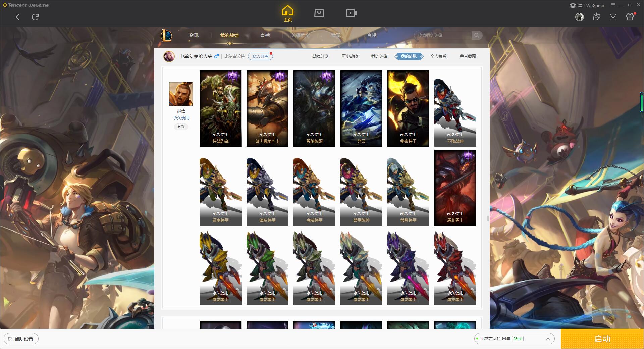Open the 特战先锋 skin card
Viewport: 644px width, 349px height.
(220, 108)
